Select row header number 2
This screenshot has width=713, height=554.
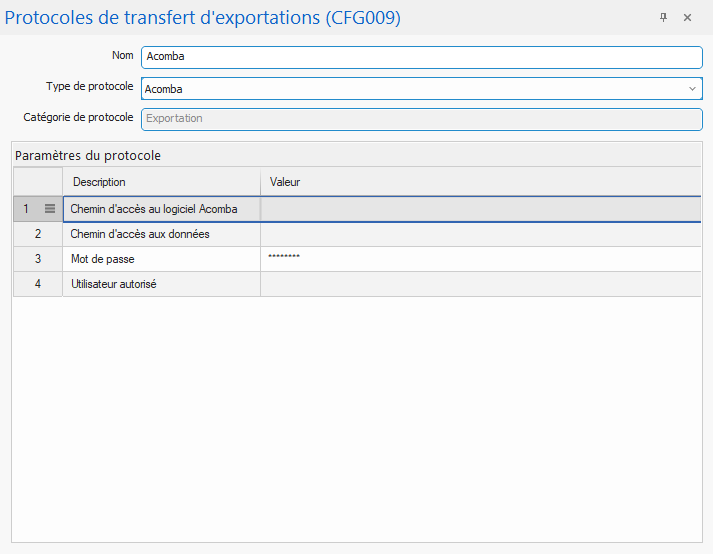38,234
